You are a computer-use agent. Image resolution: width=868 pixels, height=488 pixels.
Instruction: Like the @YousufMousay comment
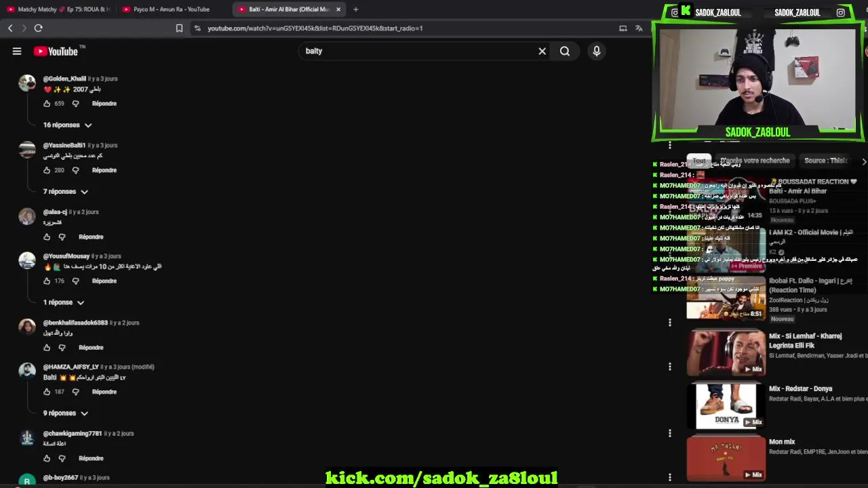pyautogui.click(x=47, y=281)
